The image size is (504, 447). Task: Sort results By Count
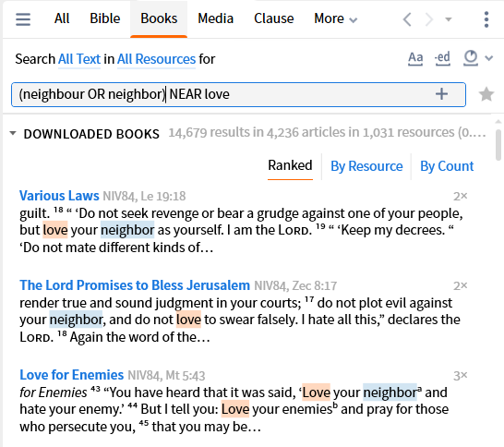(447, 166)
